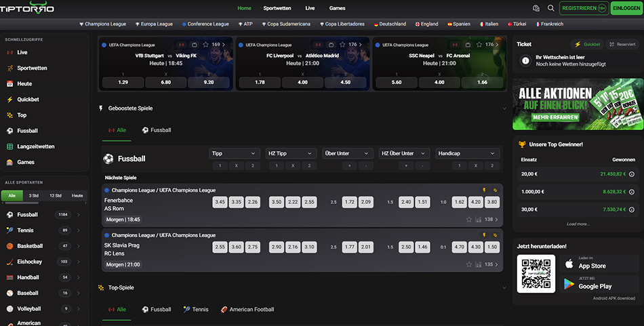Image resolution: width=644 pixels, height=326 pixels.
Task: Open Champions League in the league bar
Action: (x=102, y=24)
